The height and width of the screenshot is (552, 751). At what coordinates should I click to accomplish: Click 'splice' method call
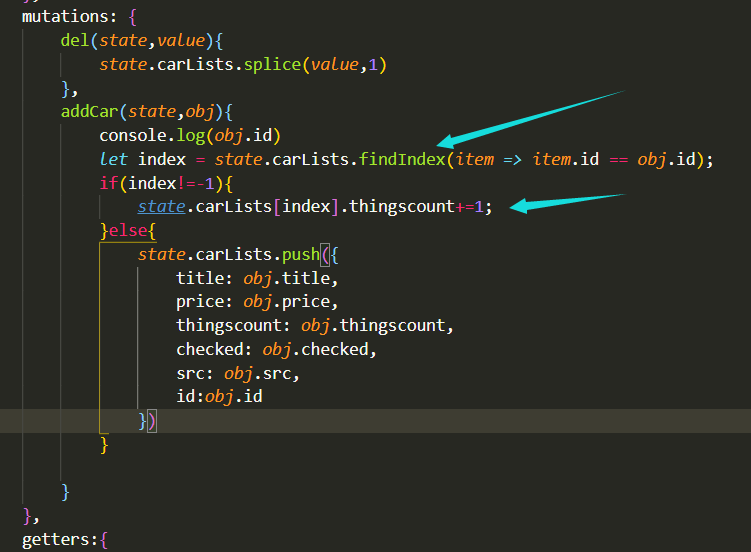coord(272,64)
